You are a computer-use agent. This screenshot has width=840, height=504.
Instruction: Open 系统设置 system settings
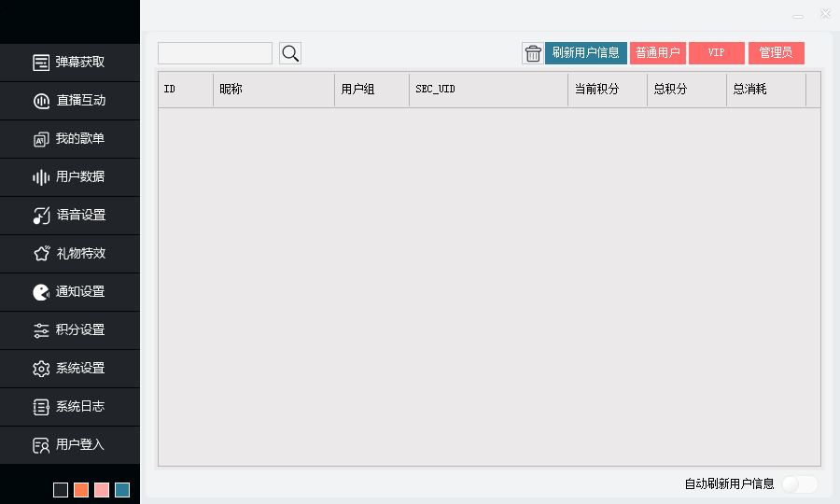70,368
